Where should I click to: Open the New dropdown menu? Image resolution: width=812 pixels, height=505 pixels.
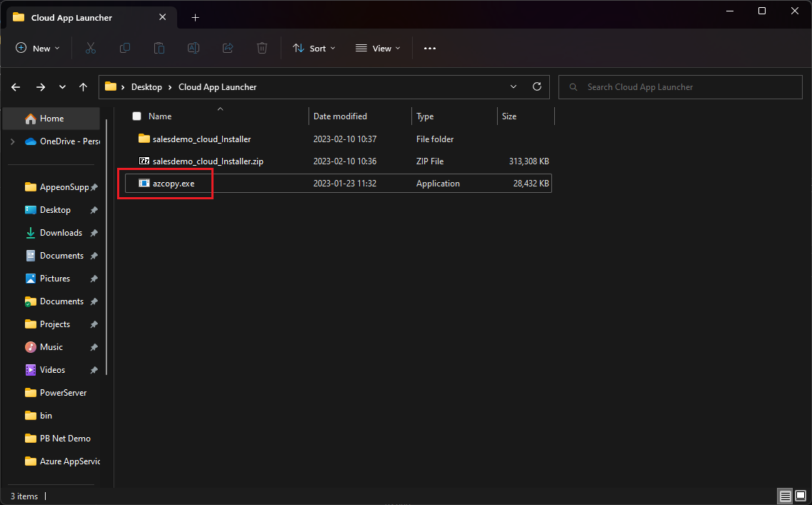38,48
